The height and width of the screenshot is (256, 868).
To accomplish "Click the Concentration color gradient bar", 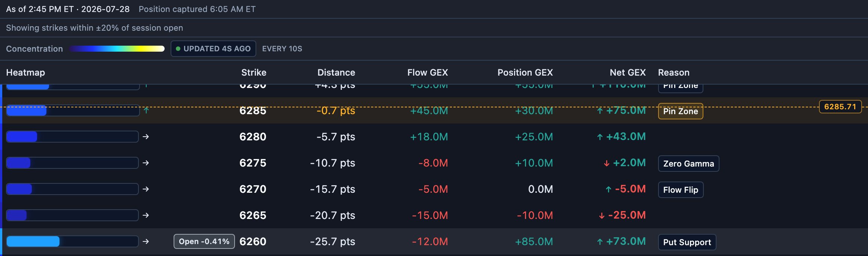I will [117, 49].
